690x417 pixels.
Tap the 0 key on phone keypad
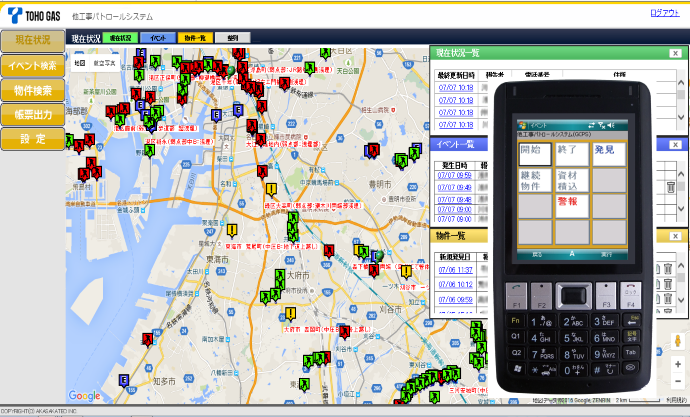[x=573, y=370]
